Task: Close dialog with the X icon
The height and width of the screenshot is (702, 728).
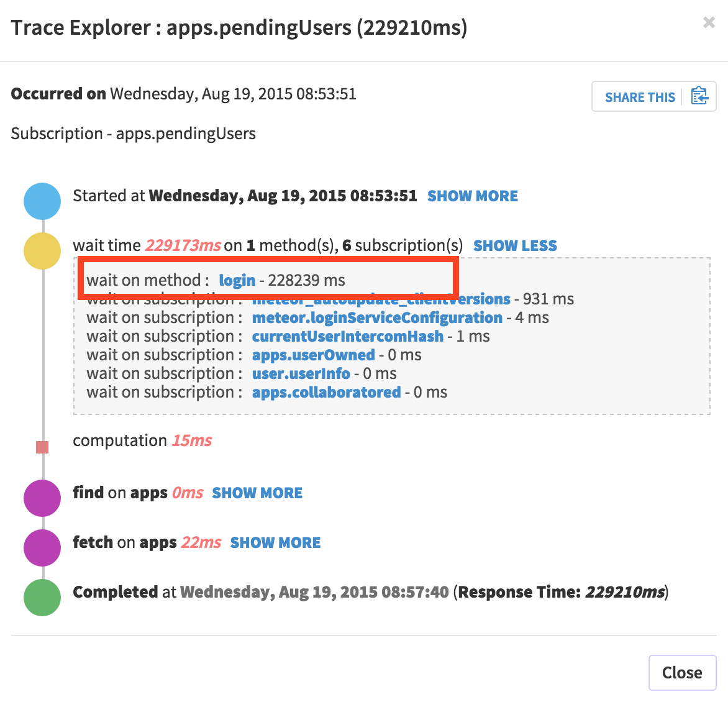Action: pyautogui.click(x=708, y=23)
